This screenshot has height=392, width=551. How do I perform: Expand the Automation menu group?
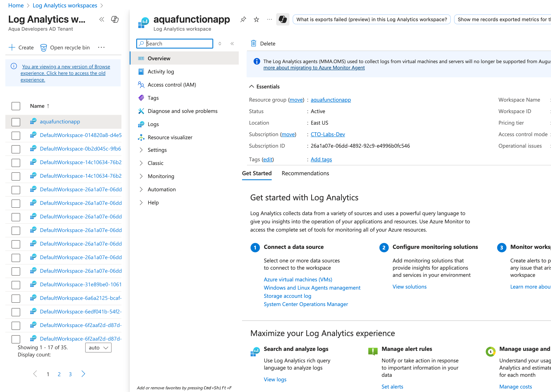pos(141,189)
